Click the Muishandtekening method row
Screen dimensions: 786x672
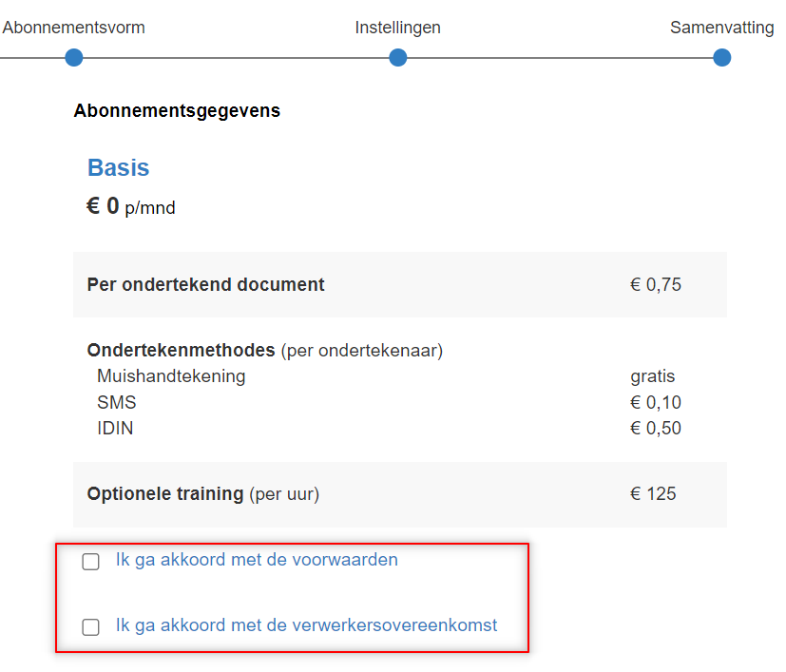tap(386, 376)
